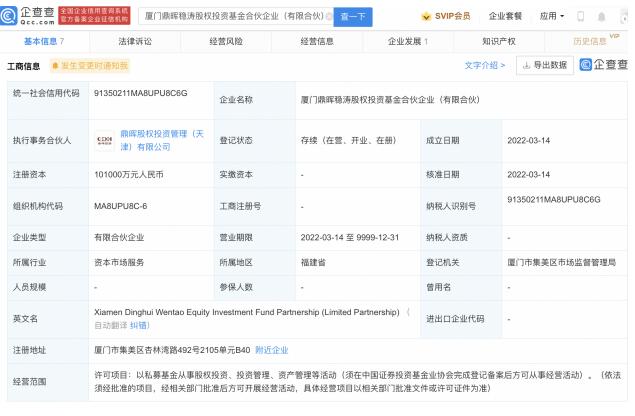Click the 纠错 correction link
The width and height of the screenshot is (635, 416).
(140, 325)
